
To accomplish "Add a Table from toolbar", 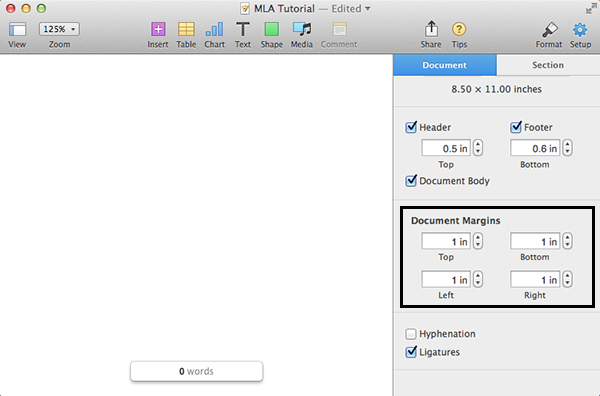I will (x=186, y=29).
